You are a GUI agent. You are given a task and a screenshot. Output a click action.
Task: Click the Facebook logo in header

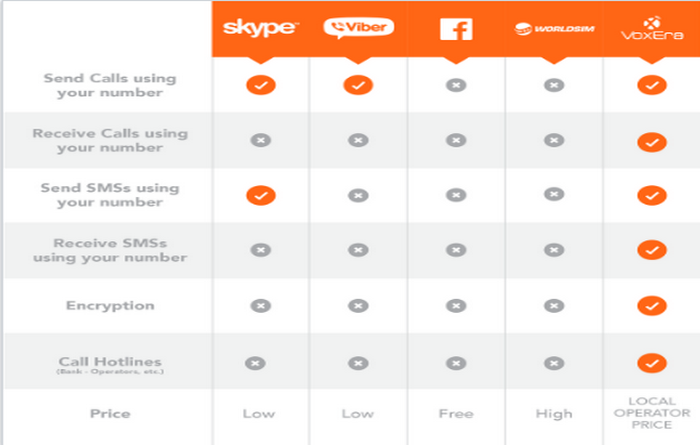(456, 29)
